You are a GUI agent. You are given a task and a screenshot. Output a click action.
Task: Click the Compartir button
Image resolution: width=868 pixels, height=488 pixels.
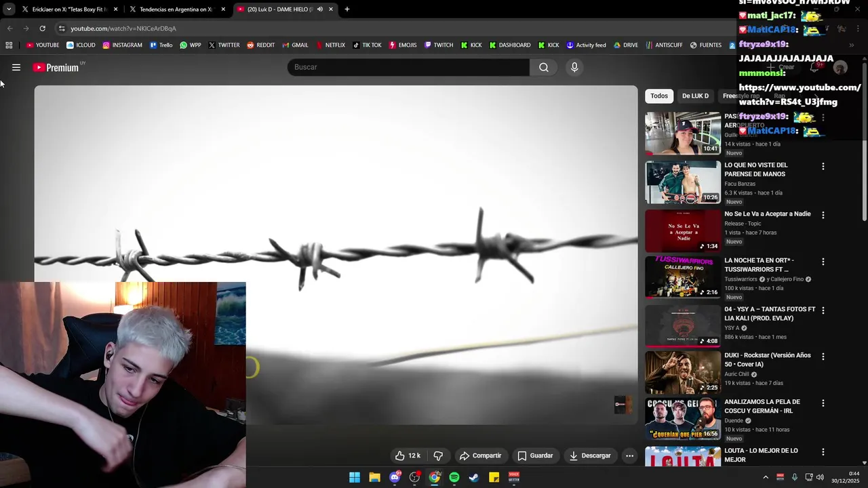480,455
